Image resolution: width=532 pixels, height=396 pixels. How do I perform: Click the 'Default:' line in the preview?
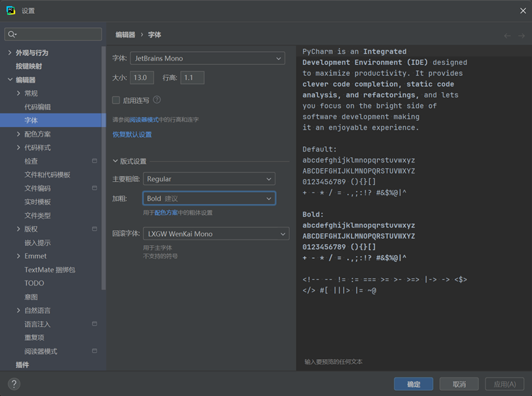coord(319,149)
